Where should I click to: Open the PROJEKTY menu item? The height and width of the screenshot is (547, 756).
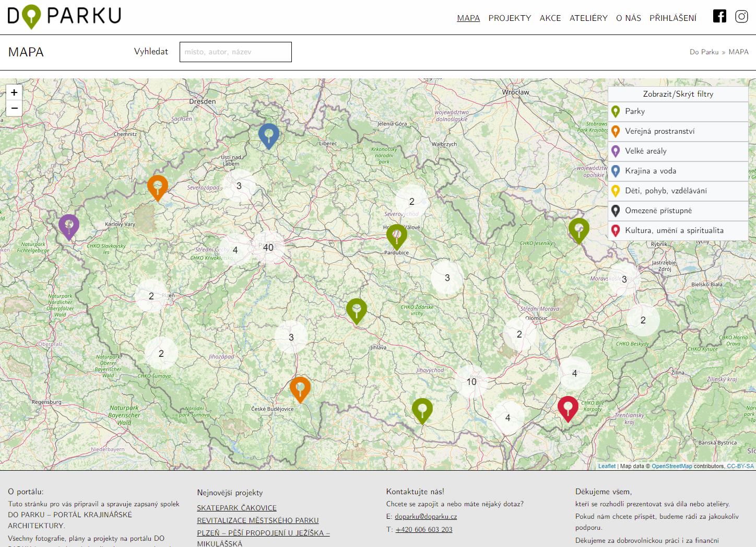point(510,18)
